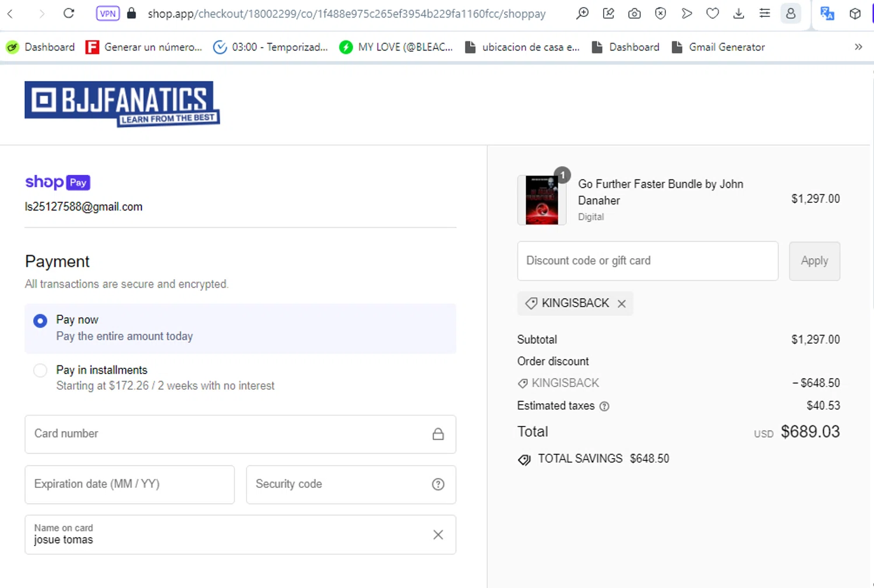
Task: Click the Total amount $689.03
Action: pyautogui.click(x=810, y=432)
